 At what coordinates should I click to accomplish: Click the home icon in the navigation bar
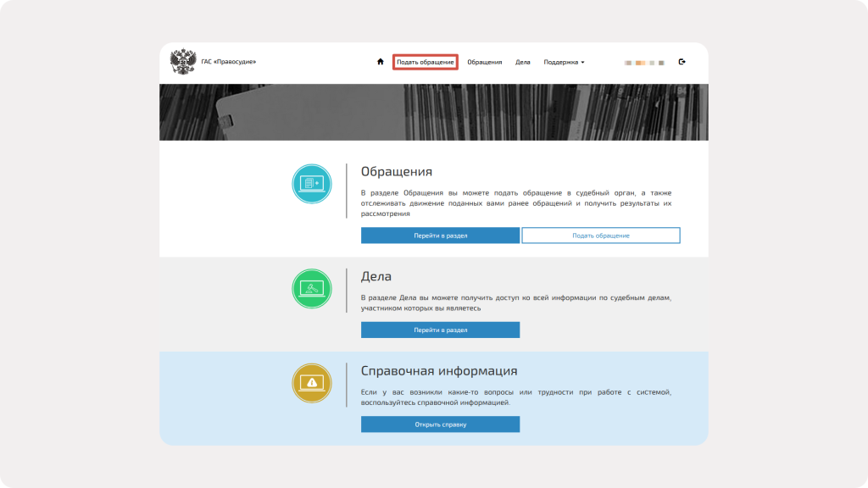[x=379, y=61]
